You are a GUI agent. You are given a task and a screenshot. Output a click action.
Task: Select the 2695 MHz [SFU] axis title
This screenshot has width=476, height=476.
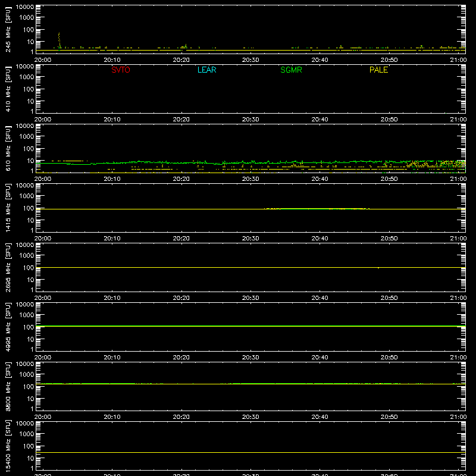pyautogui.click(x=8, y=267)
